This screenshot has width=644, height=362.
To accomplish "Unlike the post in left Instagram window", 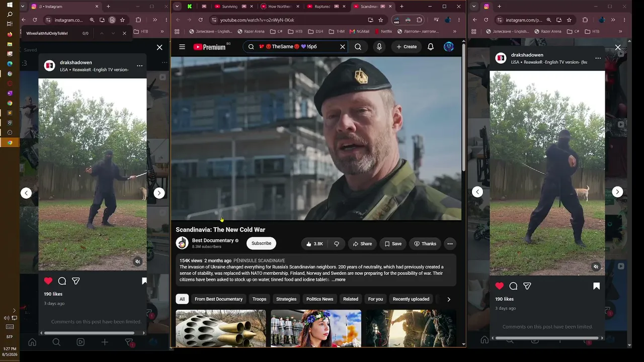I will click(48, 281).
